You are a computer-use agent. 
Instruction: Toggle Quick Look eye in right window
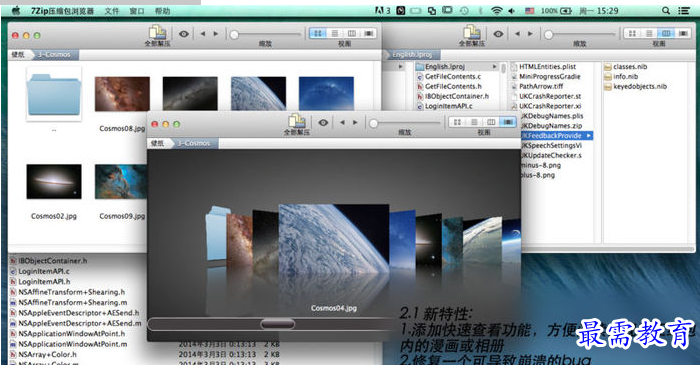click(x=498, y=34)
